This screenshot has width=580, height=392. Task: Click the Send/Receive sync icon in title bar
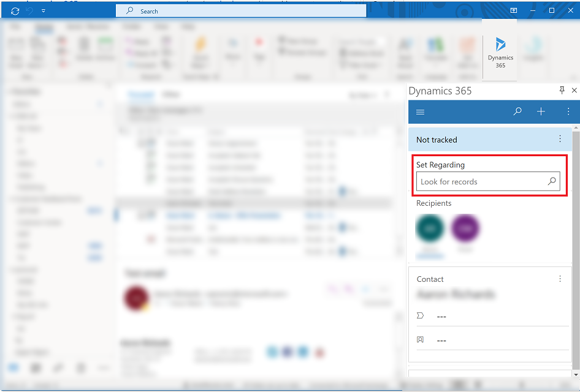coord(15,12)
